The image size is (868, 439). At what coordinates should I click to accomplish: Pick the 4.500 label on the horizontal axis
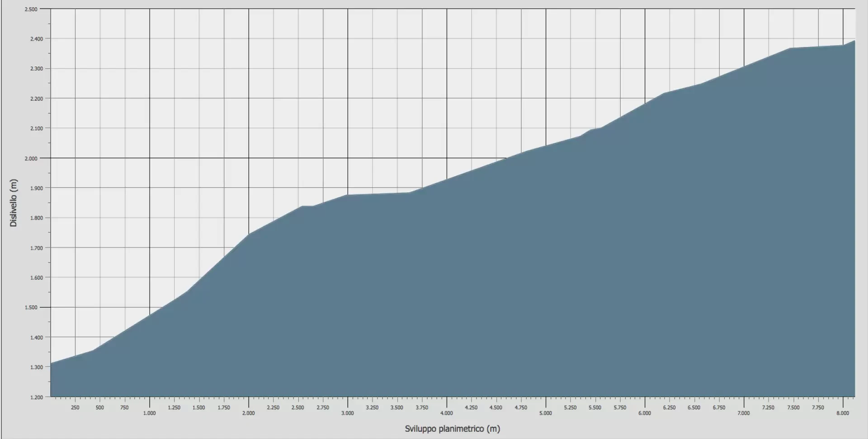point(496,407)
